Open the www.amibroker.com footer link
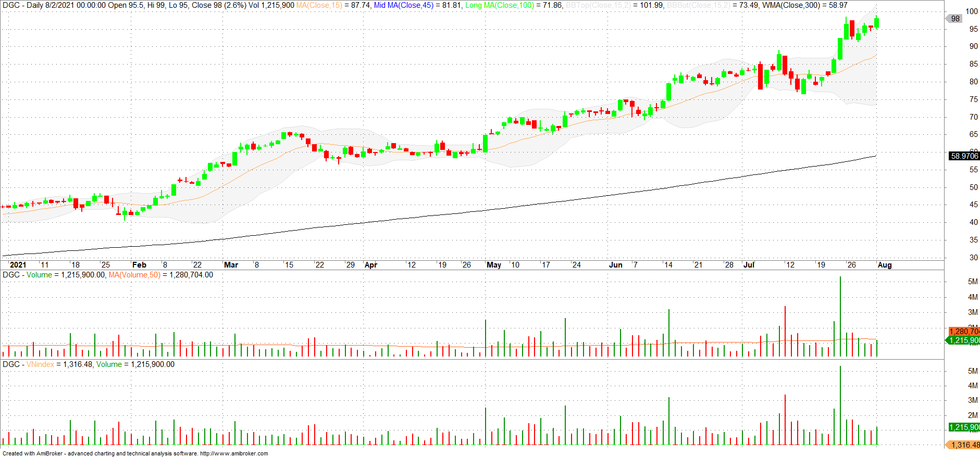The height and width of the screenshot is (457, 980). tap(234, 453)
